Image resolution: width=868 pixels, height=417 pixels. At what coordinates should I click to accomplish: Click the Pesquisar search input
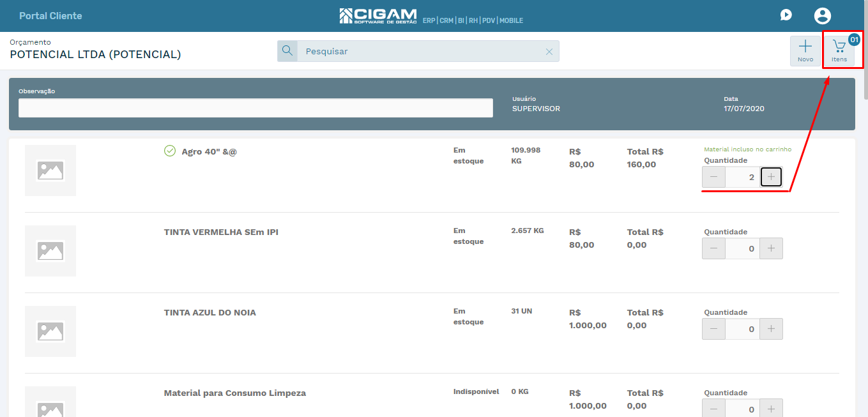[420, 51]
